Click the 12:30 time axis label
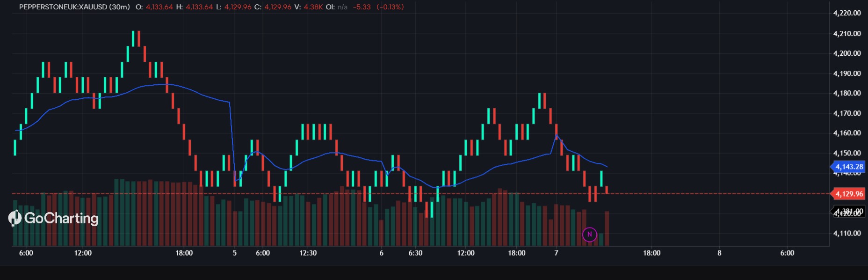The height and width of the screenshot is (280, 868). tap(308, 253)
